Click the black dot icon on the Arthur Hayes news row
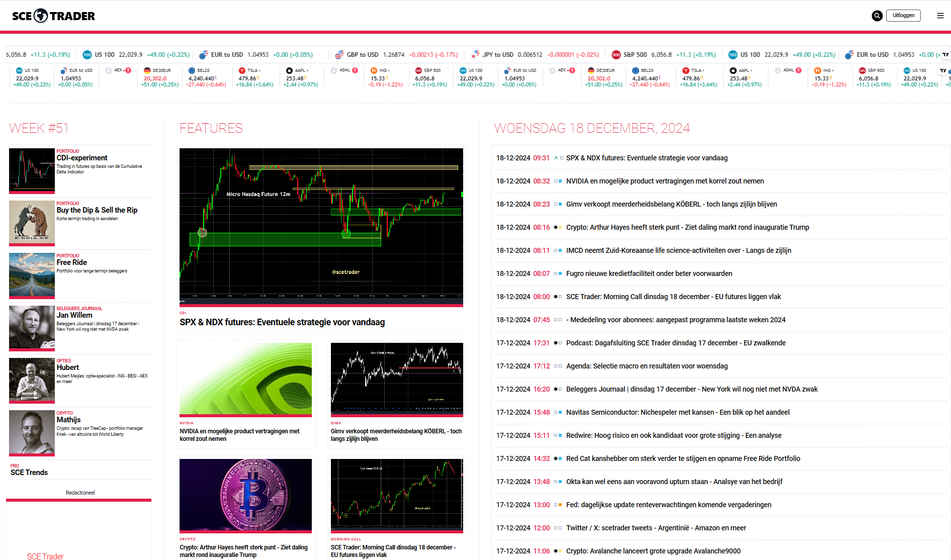Image resolution: width=951 pixels, height=560 pixels. point(556,227)
